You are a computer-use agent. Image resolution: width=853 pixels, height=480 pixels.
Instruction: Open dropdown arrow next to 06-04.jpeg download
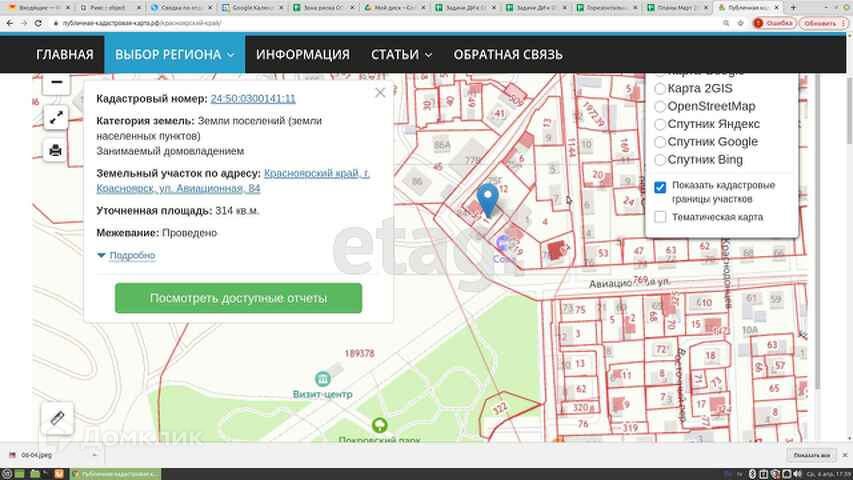coord(94,455)
